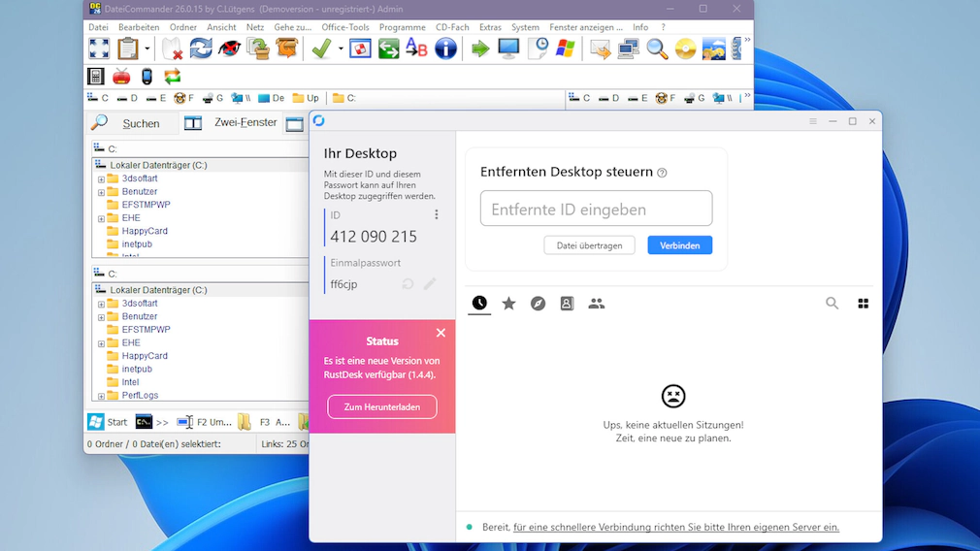Open the CD-Fach menu
Screen dimensions: 980x551
[x=452, y=27]
